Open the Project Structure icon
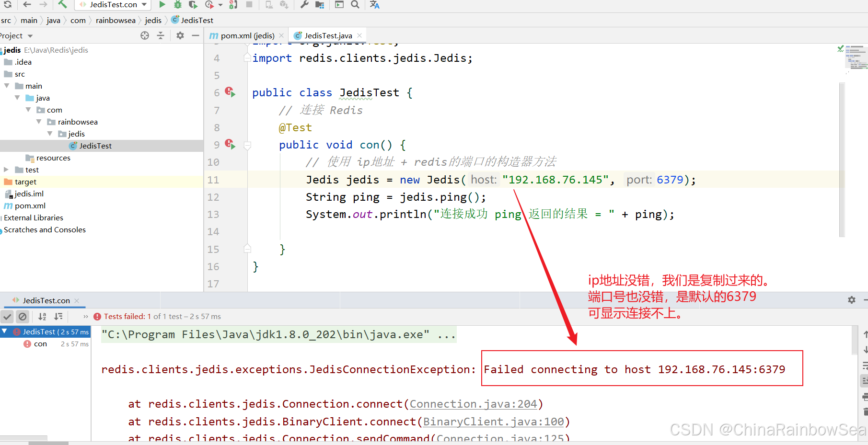The height and width of the screenshot is (445, 868). tap(319, 5)
